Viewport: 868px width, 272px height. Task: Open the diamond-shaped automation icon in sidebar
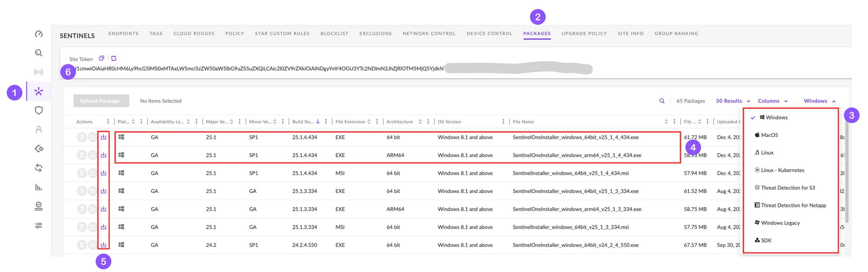tap(39, 149)
